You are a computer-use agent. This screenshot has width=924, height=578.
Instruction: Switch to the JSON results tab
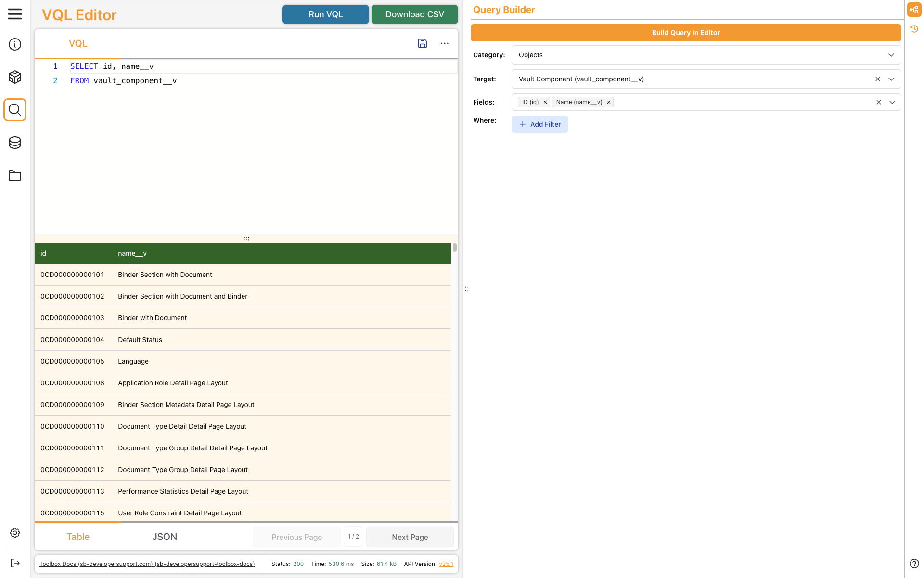[x=165, y=537]
